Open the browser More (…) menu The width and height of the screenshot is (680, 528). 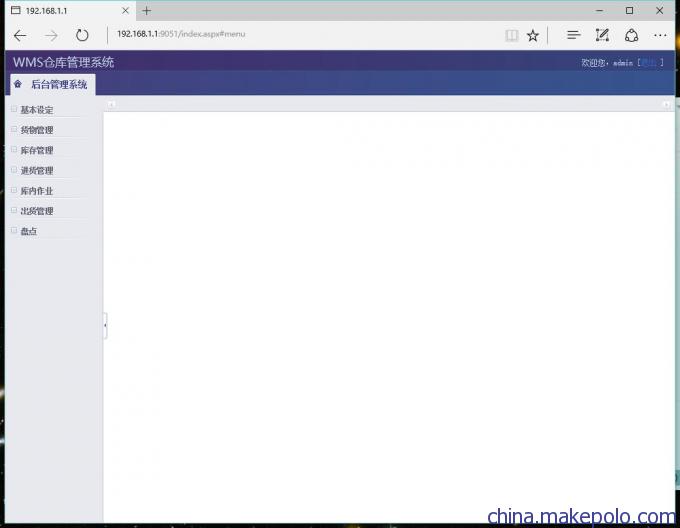click(660, 35)
